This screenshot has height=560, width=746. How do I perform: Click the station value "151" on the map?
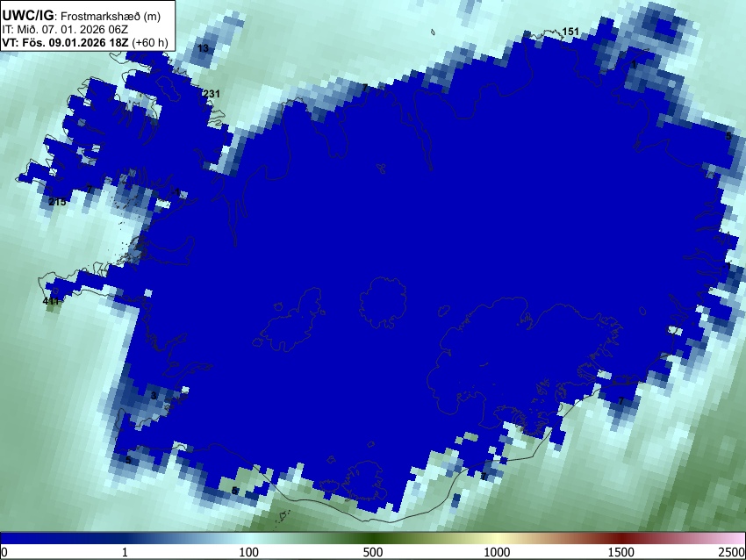click(570, 32)
